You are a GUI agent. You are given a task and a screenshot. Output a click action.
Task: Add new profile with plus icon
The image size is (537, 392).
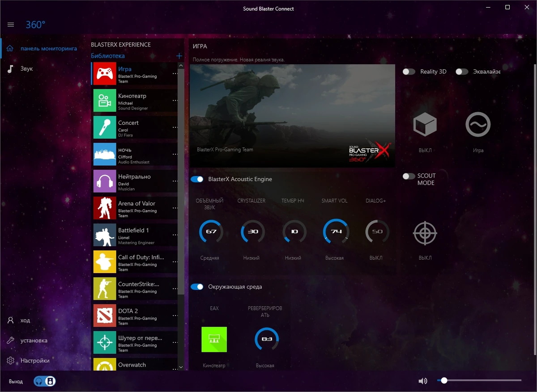(179, 56)
